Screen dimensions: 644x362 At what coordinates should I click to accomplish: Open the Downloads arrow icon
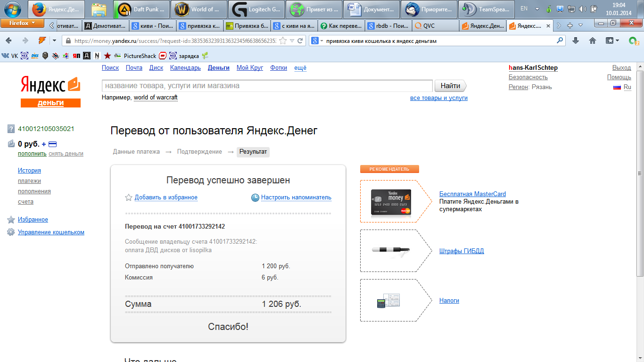pyautogui.click(x=576, y=41)
